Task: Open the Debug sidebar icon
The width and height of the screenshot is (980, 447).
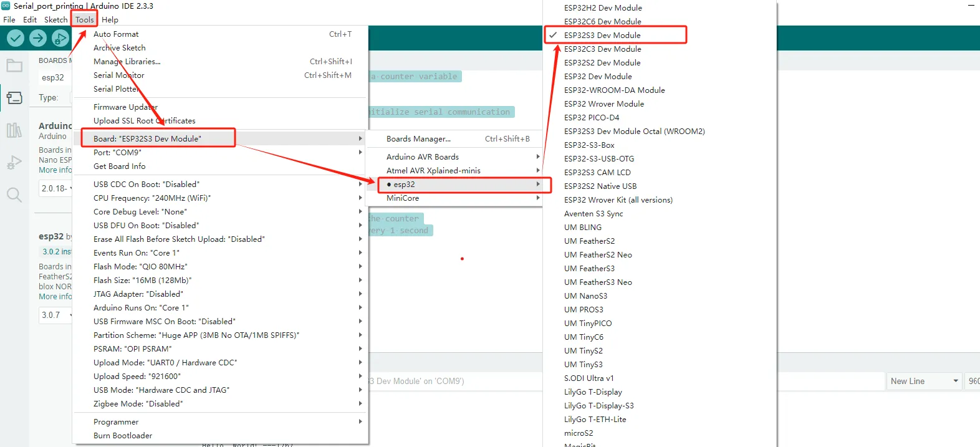Action: click(14, 162)
